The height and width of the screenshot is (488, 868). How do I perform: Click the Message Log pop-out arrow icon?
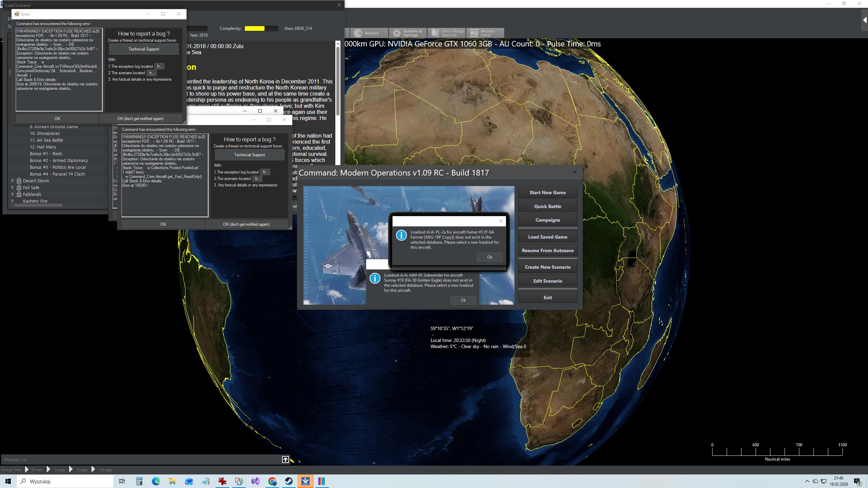click(x=285, y=460)
